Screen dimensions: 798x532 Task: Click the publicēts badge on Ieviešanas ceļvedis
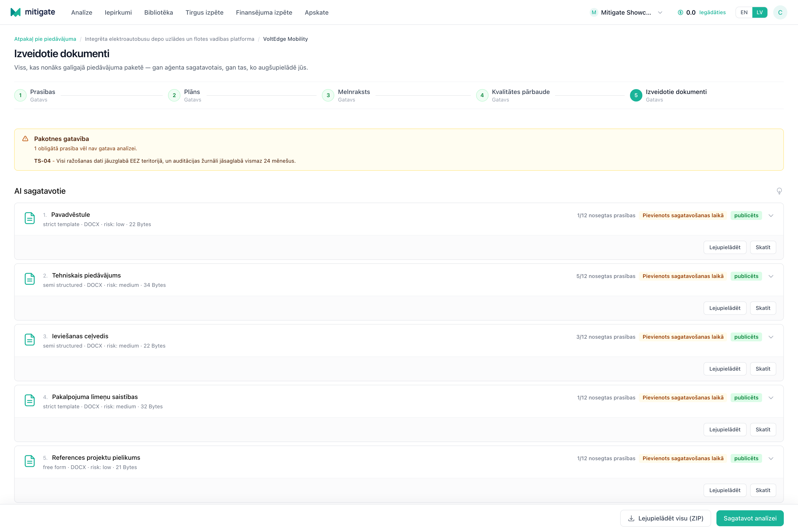click(x=746, y=337)
